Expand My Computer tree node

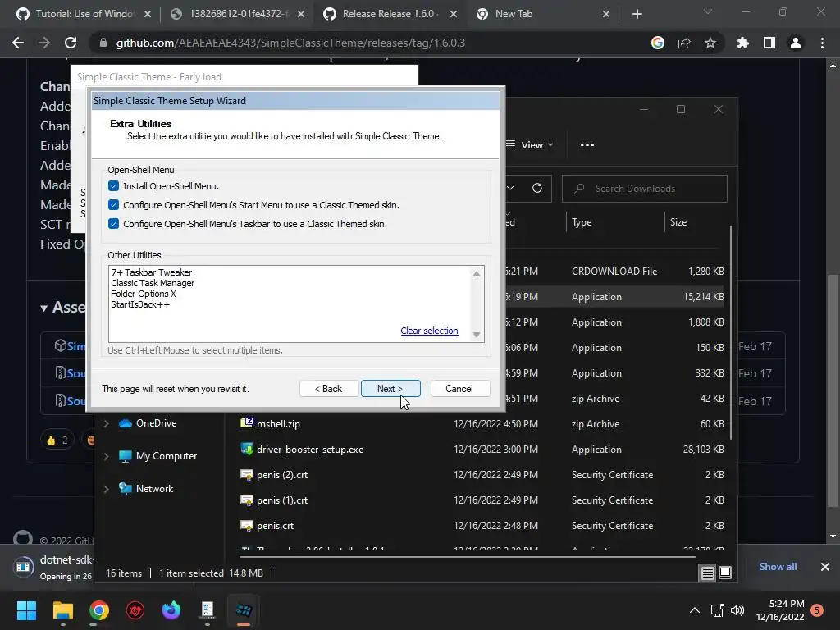(x=106, y=456)
